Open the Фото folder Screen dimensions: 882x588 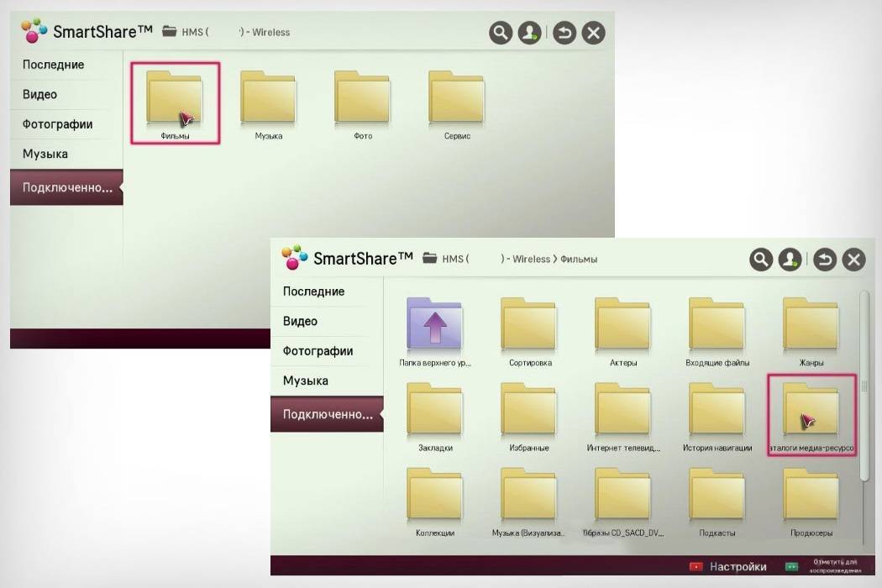click(x=362, y=101)
